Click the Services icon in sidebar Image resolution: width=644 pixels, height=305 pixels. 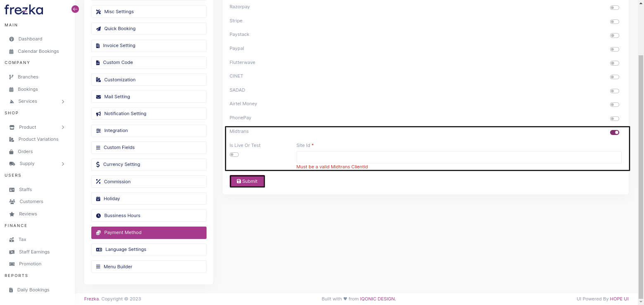[12, 102]
